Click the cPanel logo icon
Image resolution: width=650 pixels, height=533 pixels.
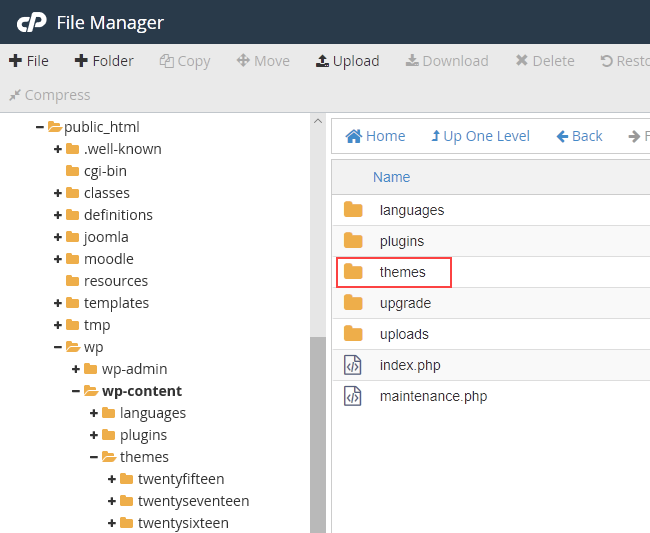(32, 22)
